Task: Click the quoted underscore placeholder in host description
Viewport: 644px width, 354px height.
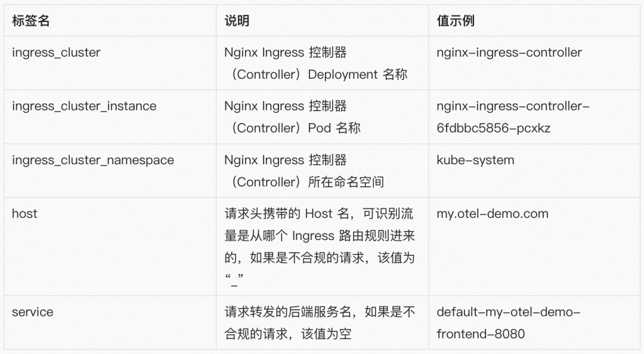Action: [235, 279]
